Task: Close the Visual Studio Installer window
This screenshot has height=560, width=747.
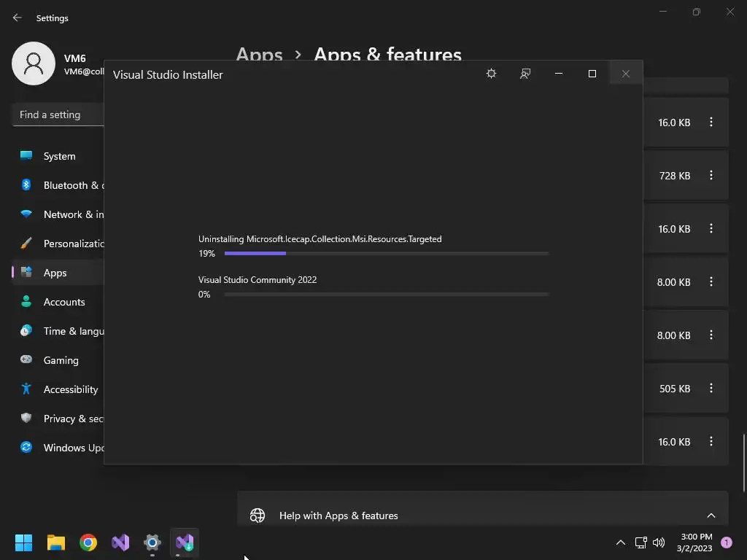Action: pyautogui.click(x=626, y=74)
